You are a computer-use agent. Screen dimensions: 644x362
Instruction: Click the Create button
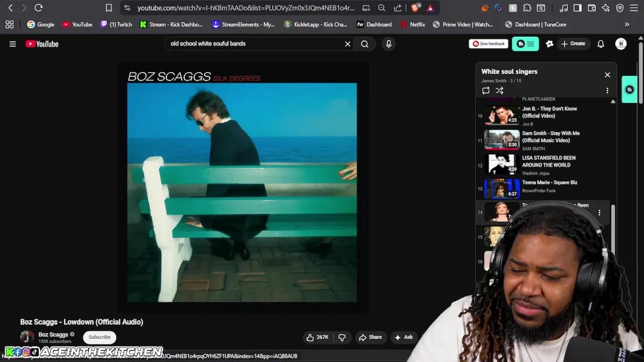(x=573, y=44)
